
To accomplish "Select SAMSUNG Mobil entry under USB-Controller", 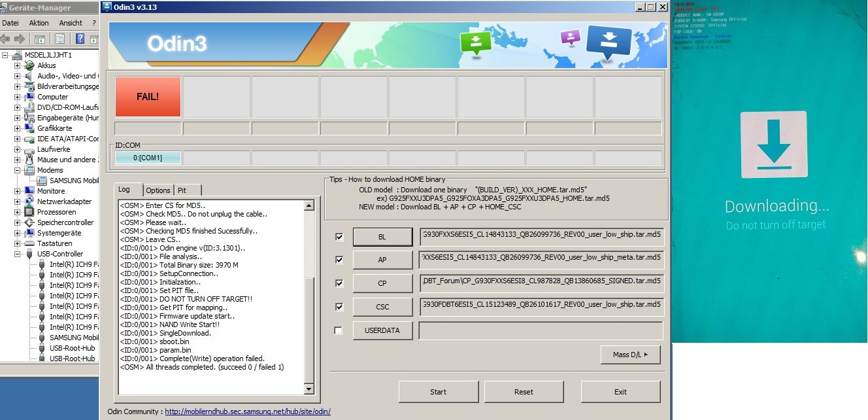I will [x=74, y=338].
